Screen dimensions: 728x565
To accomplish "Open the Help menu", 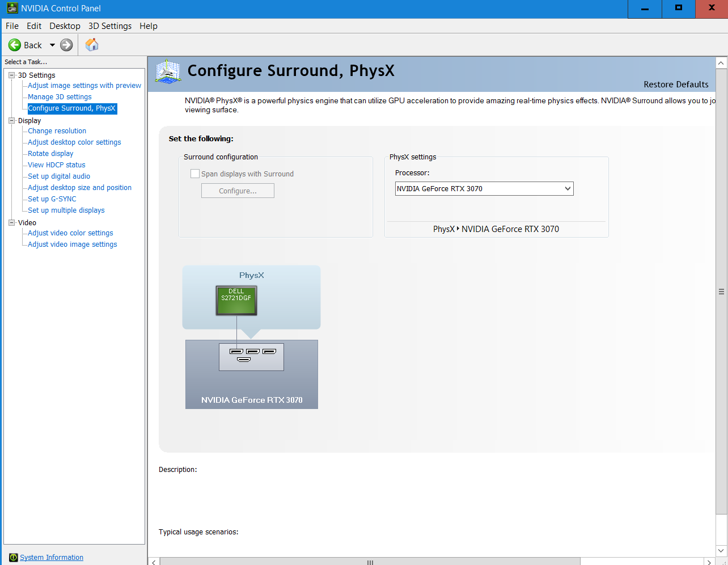I will click(x=149, y=26).
